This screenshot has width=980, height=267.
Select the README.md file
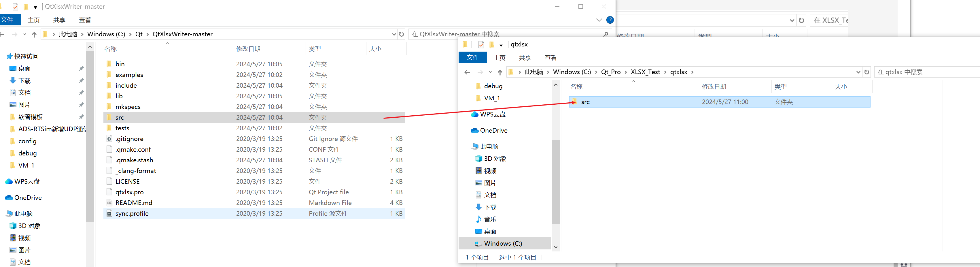tap(134, 203)
